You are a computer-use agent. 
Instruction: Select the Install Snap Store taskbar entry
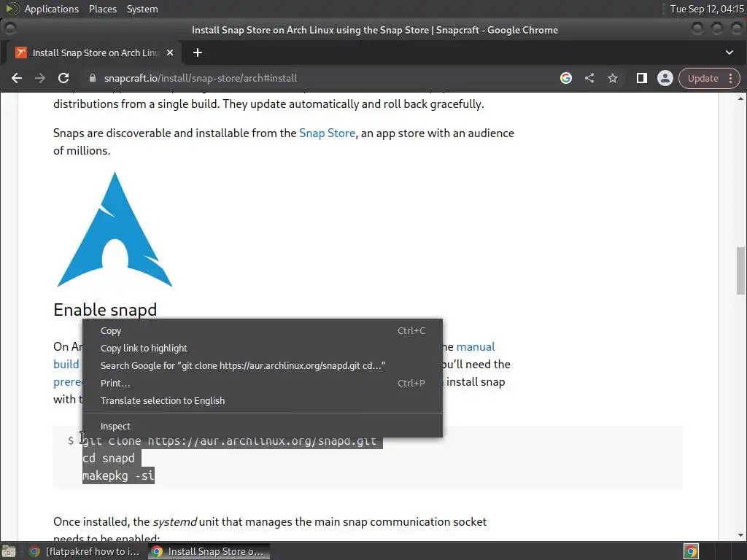point(208,551)
